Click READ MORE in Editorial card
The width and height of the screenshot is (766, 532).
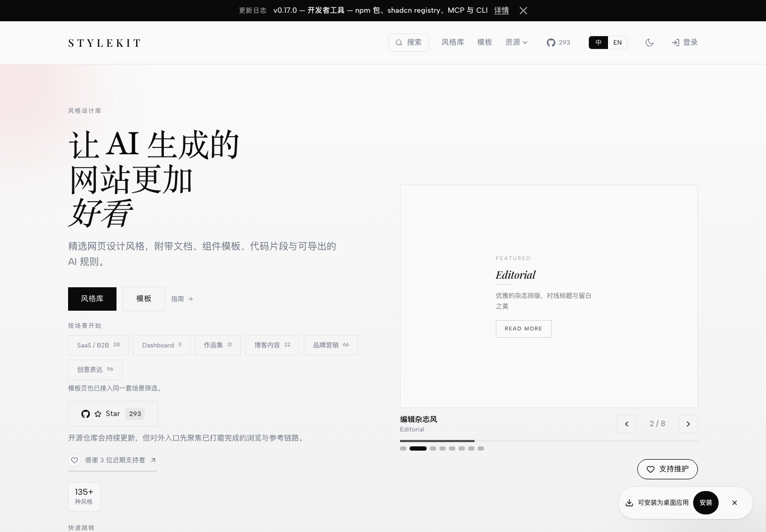523,329
